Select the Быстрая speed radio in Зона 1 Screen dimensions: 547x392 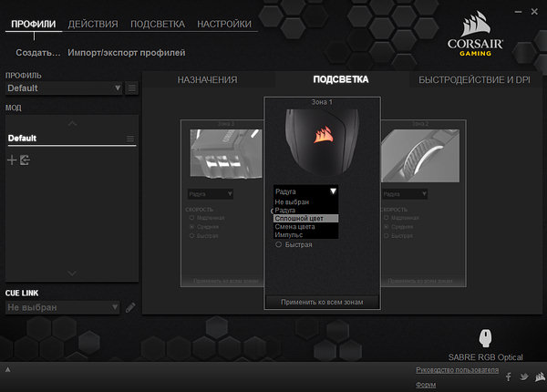coord(279,244)
